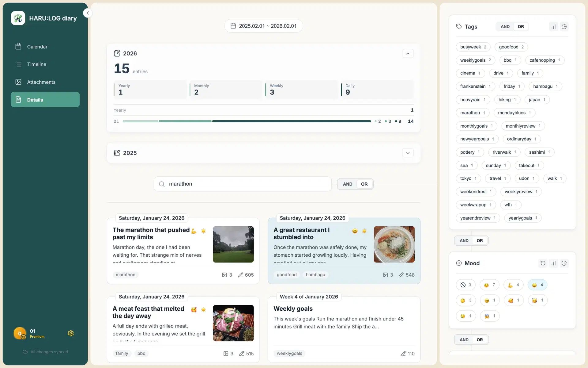Image resolution: width=588 pixels, height=368 pixels.
Task: Expand the 2025 year section
Action: coord(408,153)
